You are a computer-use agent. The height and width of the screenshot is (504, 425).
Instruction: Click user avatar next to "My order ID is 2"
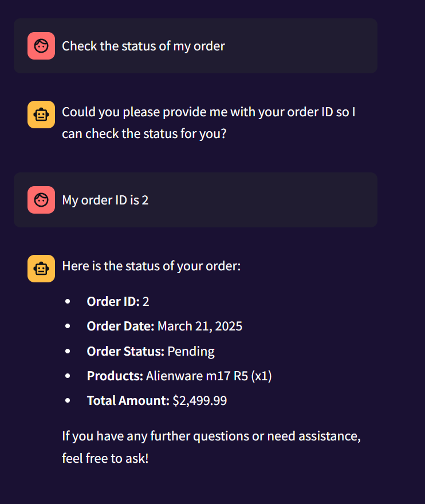[41, 200]
